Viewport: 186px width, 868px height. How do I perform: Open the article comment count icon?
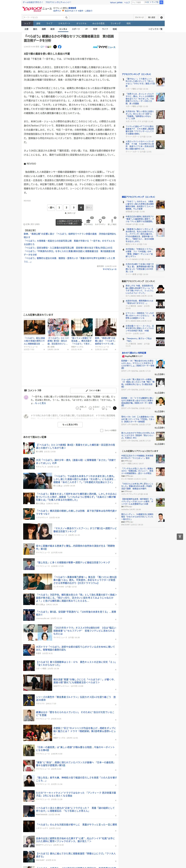[43, 47]
